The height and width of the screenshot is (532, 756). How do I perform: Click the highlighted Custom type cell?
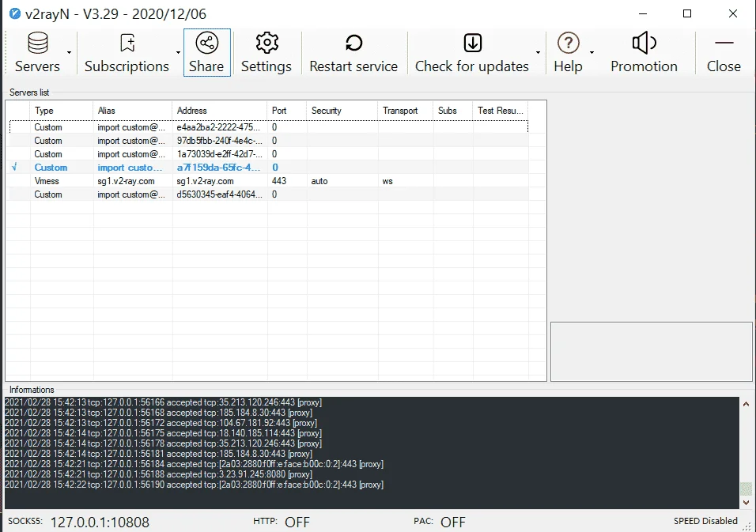tap(51, 168)
